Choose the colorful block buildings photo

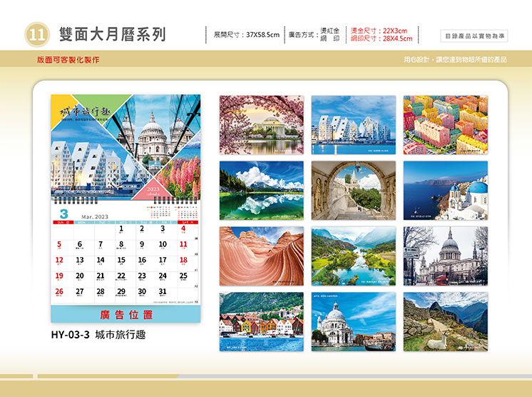(x=445, y=125)
